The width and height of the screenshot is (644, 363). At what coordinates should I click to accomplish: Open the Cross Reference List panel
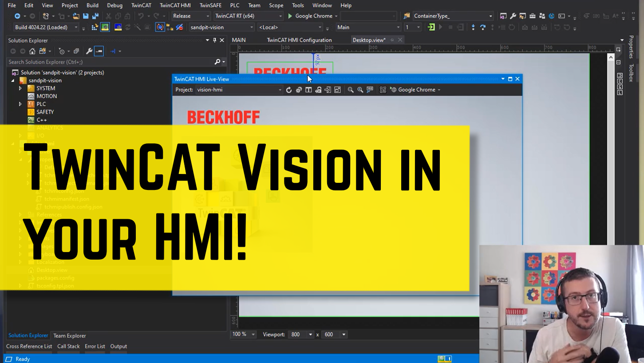pyautogui.click(x=29, y=347)
